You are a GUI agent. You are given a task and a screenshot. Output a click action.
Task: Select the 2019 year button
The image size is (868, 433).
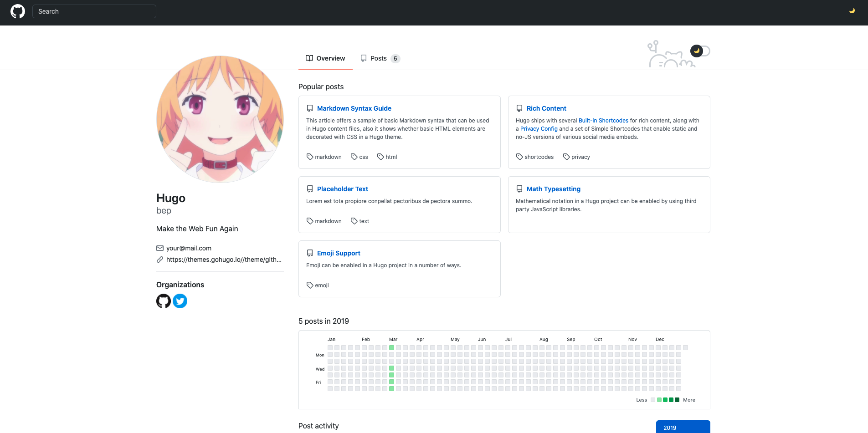(683, 427)
